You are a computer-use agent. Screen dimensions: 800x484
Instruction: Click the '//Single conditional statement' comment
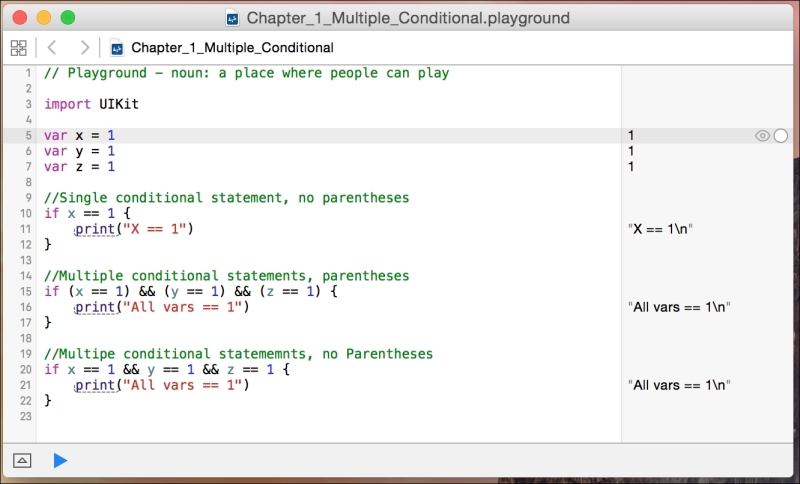(x=227, y=198)
